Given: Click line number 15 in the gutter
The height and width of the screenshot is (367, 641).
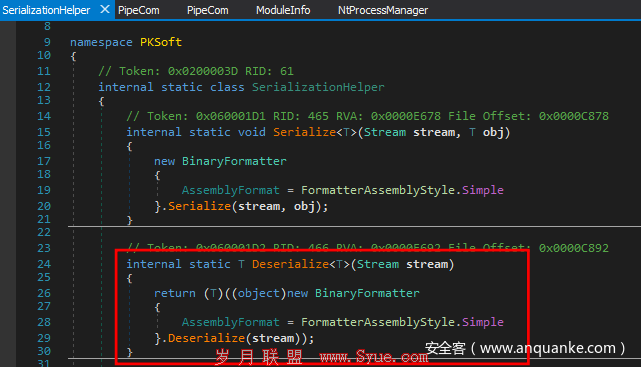Looking at the screenshot, I should [44, 132].
